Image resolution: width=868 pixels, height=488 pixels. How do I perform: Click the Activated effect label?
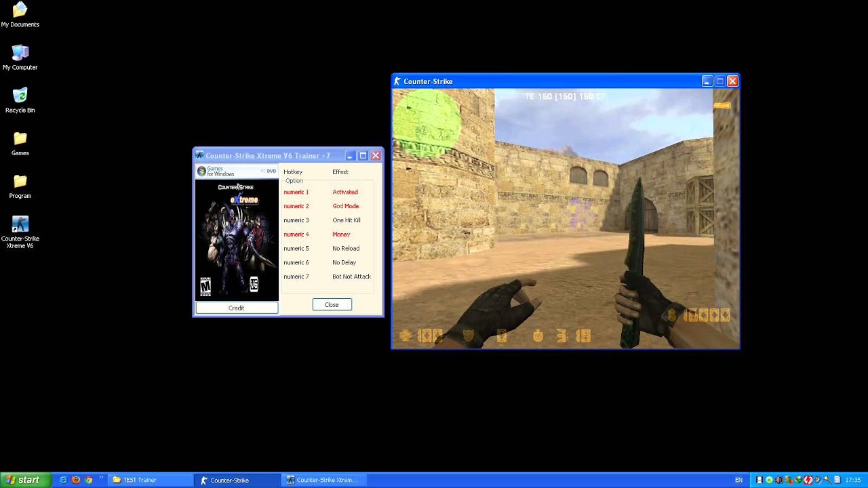pyautogui.click(x=345, y=192)
